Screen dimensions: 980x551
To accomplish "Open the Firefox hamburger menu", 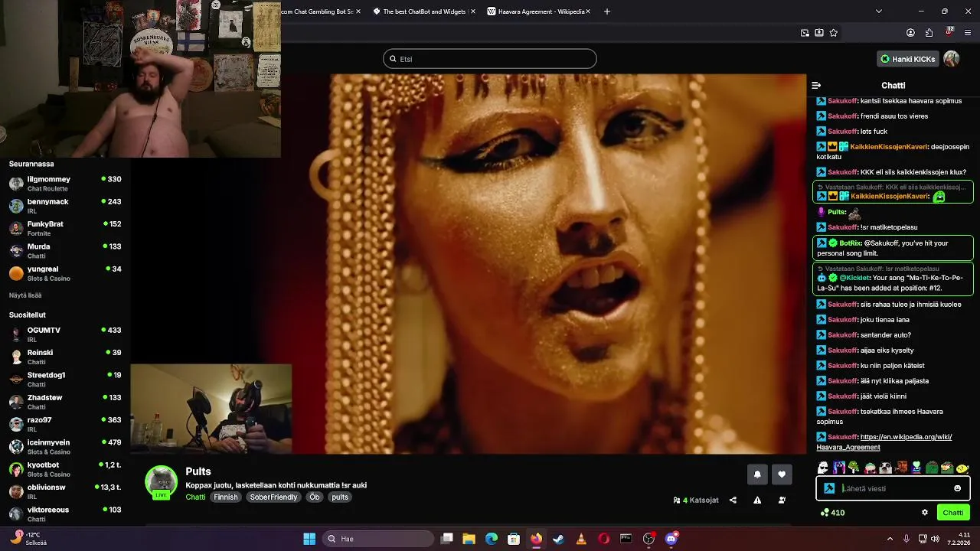I will pos(967,33).
